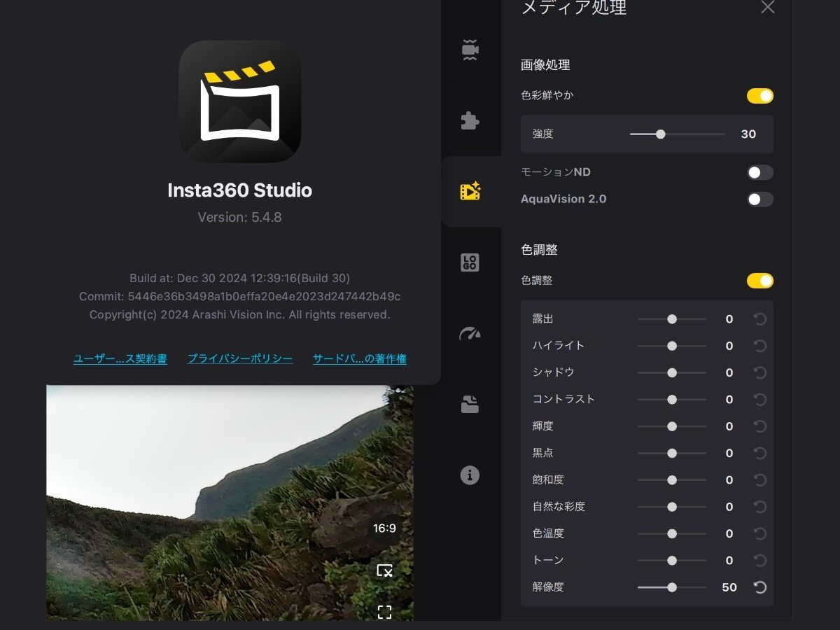Screen dimensions: 840x630
Task: Adjust the 露出 slider
Action: click(672, 319)
